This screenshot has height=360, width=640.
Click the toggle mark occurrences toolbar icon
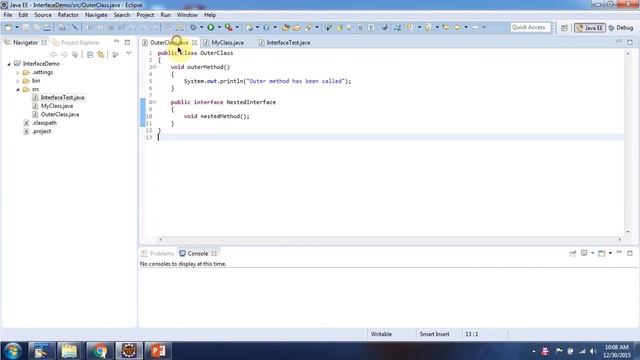click(340, 27)
